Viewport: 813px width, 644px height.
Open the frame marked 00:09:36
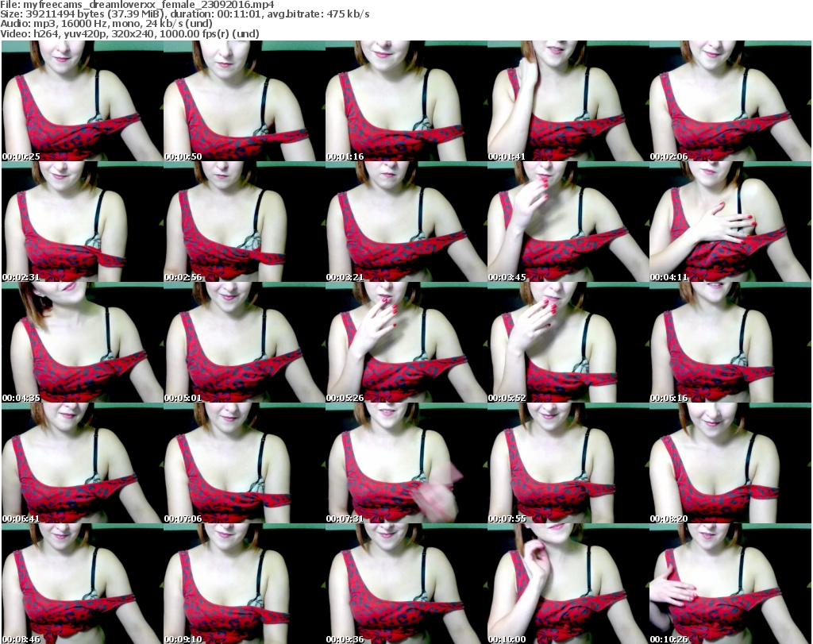pyautogui.click(x=406, y=584)
